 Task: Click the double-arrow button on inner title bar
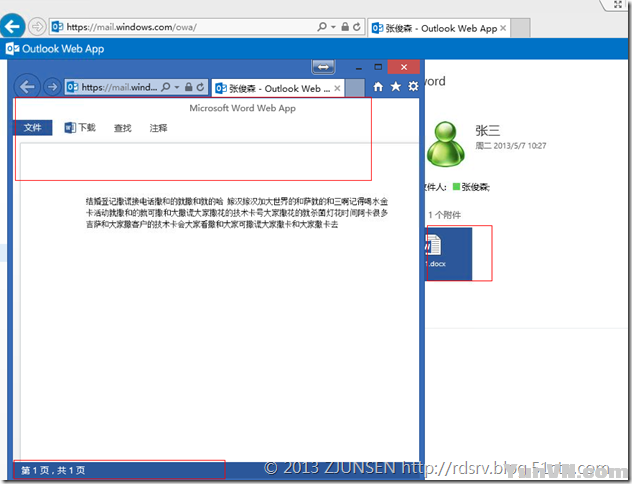pyautogui.click(x=323, y=67)
